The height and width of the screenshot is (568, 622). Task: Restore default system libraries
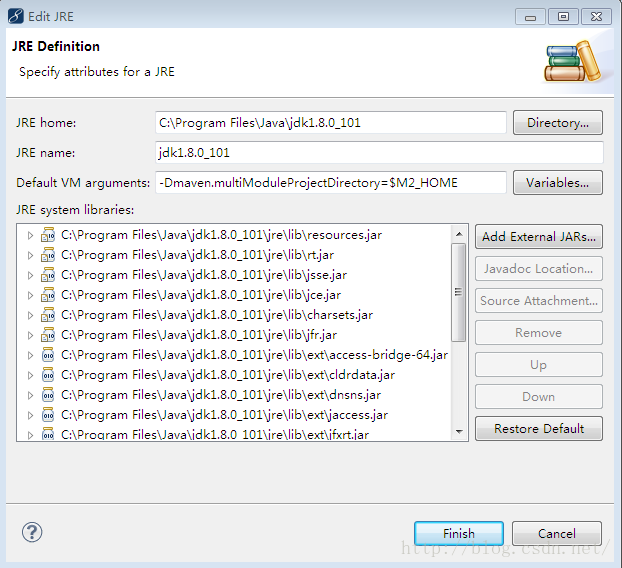[x=539, y=428]
